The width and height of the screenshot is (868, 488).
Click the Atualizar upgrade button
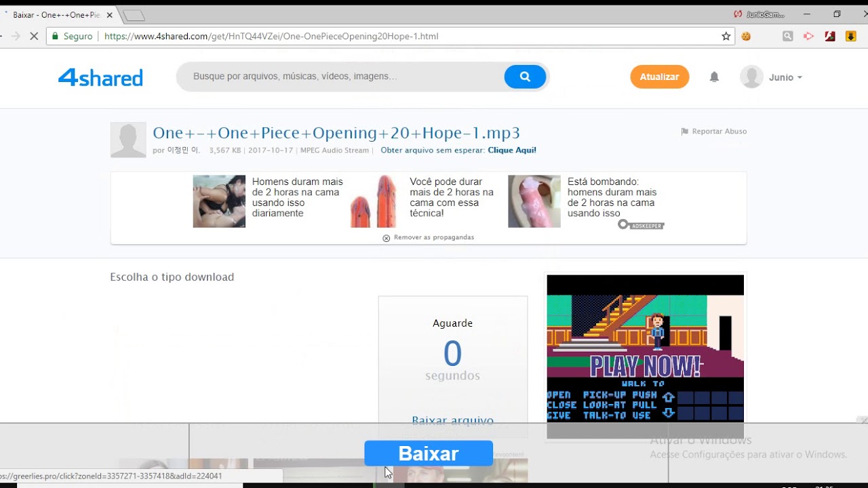point(659,77)
